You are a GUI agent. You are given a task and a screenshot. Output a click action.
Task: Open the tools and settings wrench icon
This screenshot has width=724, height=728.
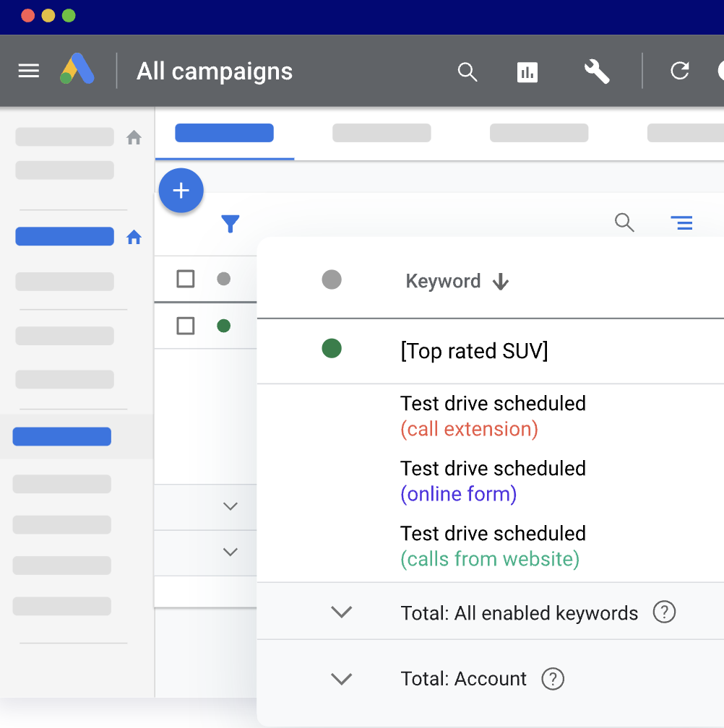click(x=595, y=71)
